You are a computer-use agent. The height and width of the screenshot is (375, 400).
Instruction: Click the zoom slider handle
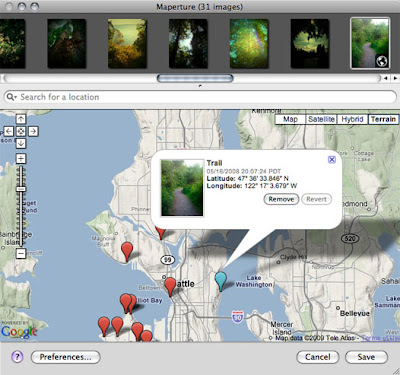click(x=21, y=189)
